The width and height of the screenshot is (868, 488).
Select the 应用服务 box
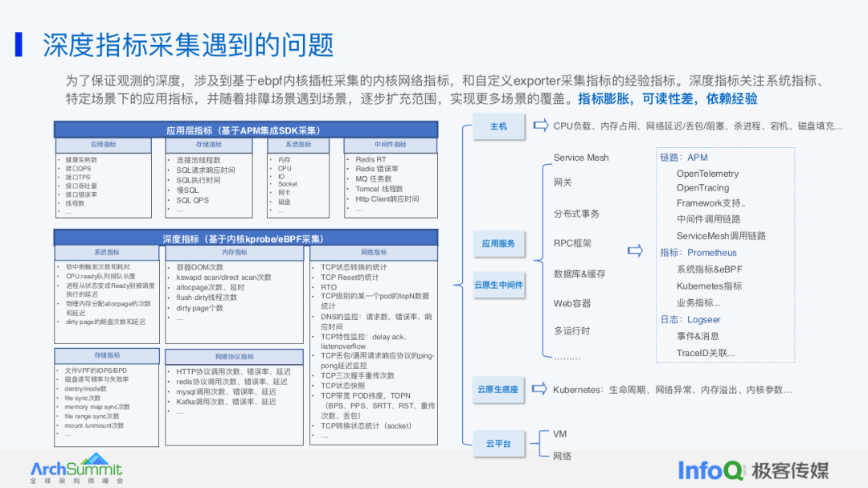499,243
